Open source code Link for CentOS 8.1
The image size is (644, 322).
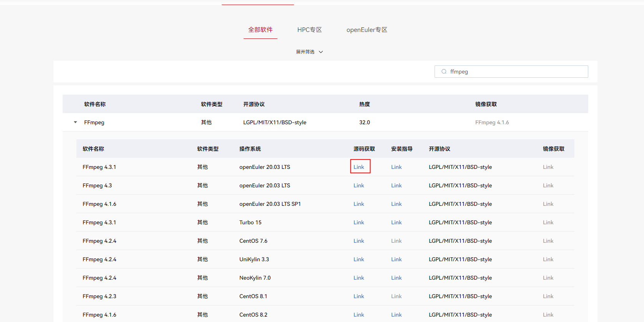(x=359, y=296)
